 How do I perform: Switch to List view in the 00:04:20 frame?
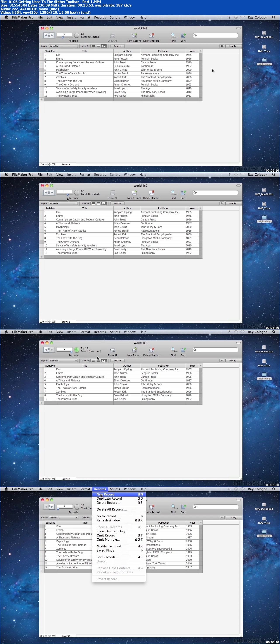(x=99, y=203)
